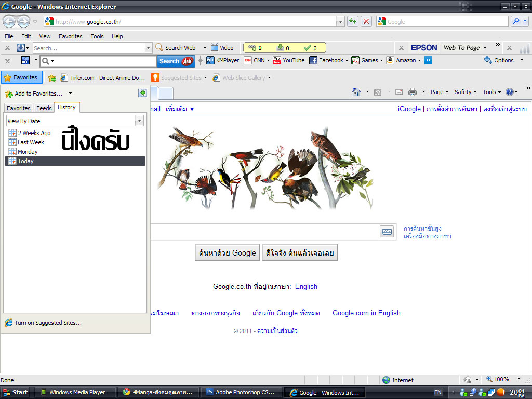This screenshot has height=399, width=532.
Task: Click the browser Forward arrow button
Action: pos(23,22)
